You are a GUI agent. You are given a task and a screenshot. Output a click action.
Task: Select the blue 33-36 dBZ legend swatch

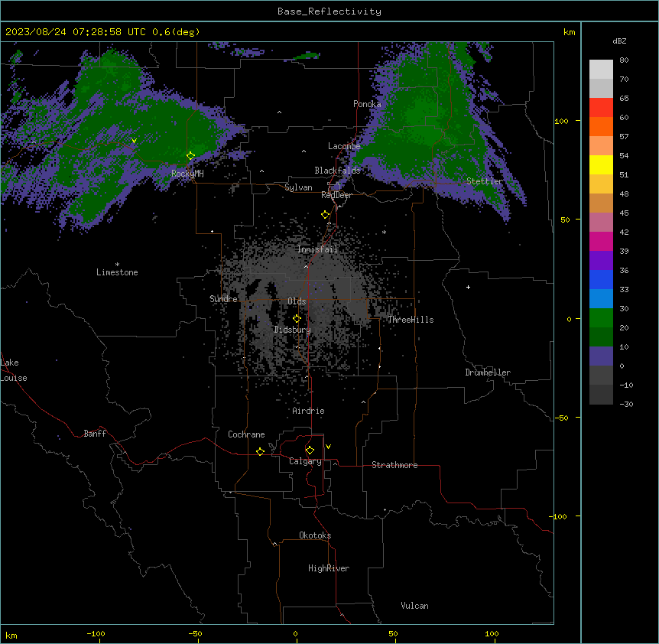pyautogui.click(x=601, y=279)
